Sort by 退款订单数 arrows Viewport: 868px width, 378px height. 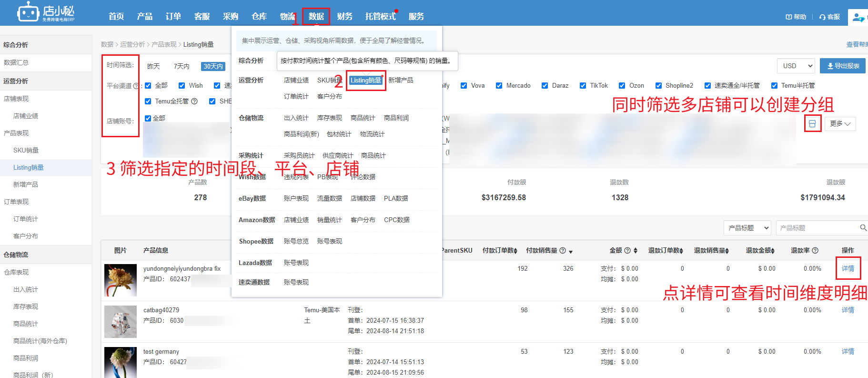(681, 251)
